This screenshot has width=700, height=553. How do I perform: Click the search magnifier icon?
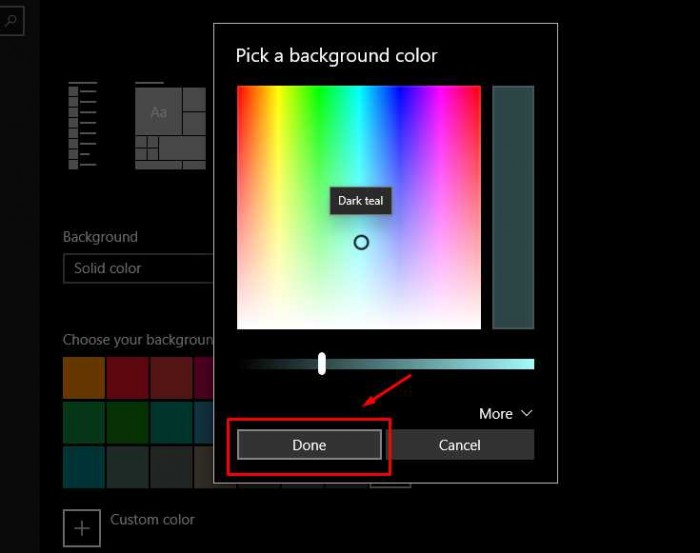pyautogui.click(x=10, y=18)
